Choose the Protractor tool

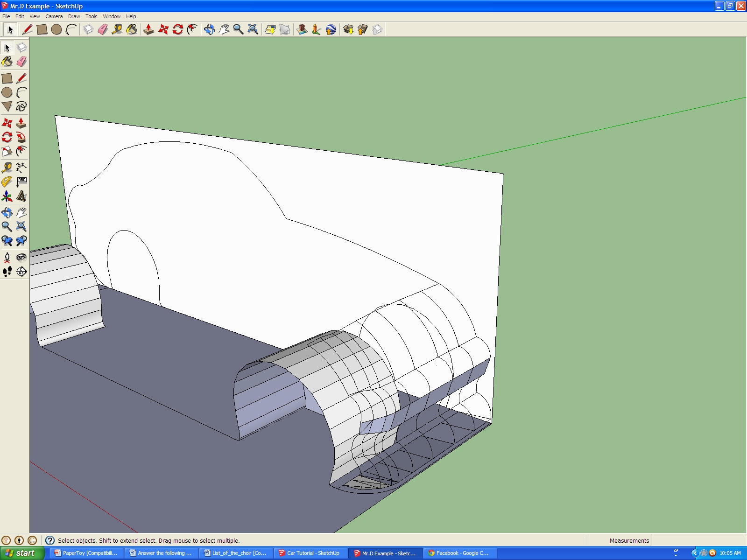pyautogui.click(x=7, y=182)
